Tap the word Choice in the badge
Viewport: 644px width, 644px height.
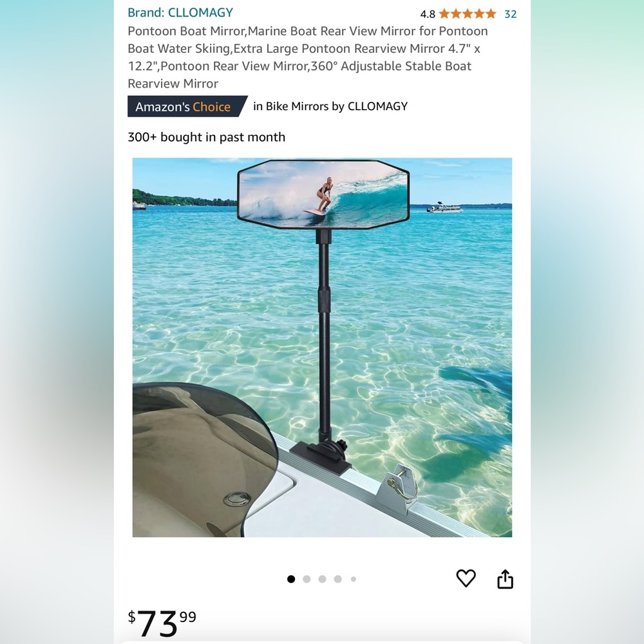pos(211,107)
